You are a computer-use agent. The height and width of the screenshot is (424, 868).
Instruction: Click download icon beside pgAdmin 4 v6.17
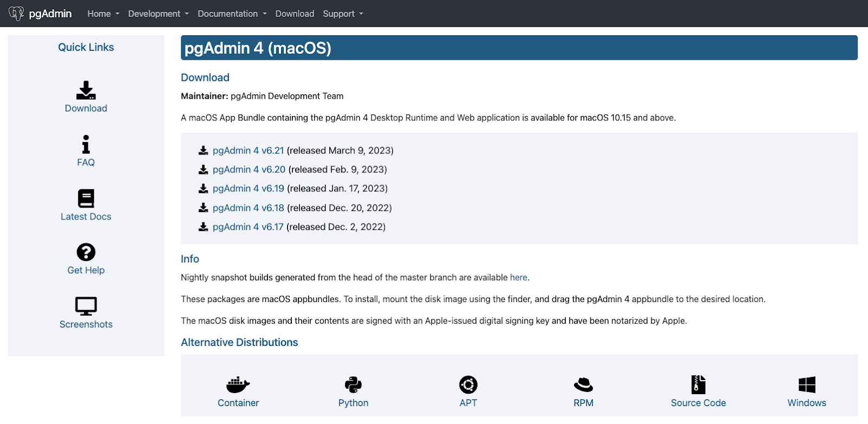[203, 227]
